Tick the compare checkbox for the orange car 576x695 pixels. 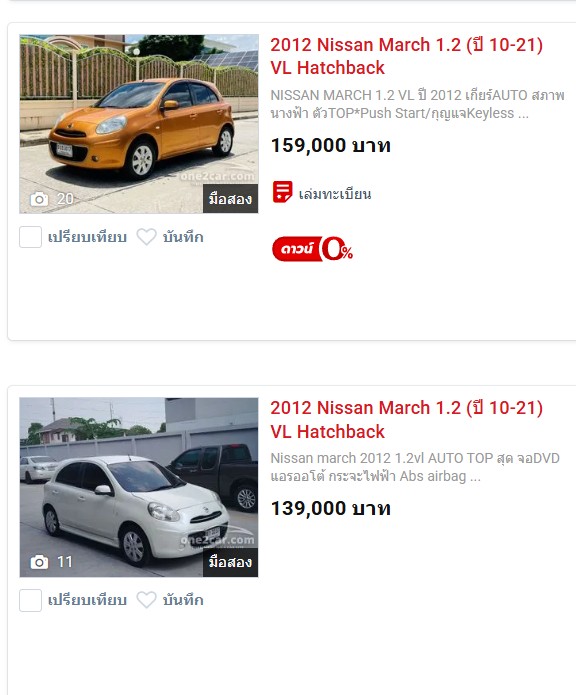point(31,237)
